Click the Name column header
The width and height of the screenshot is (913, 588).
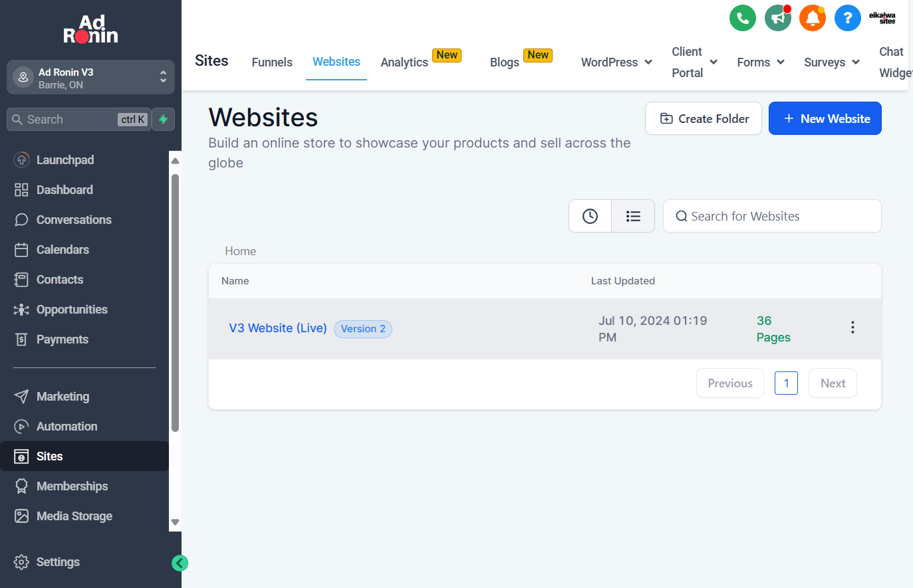235,281
